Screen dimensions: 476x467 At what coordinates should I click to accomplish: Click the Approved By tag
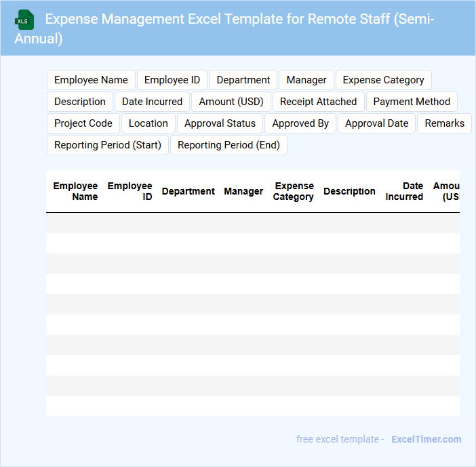[300, 123]
